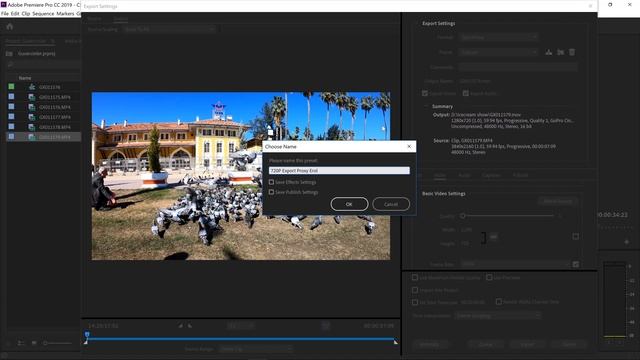
Task: Click the playhead on export timeline
Action: [87, 335]
